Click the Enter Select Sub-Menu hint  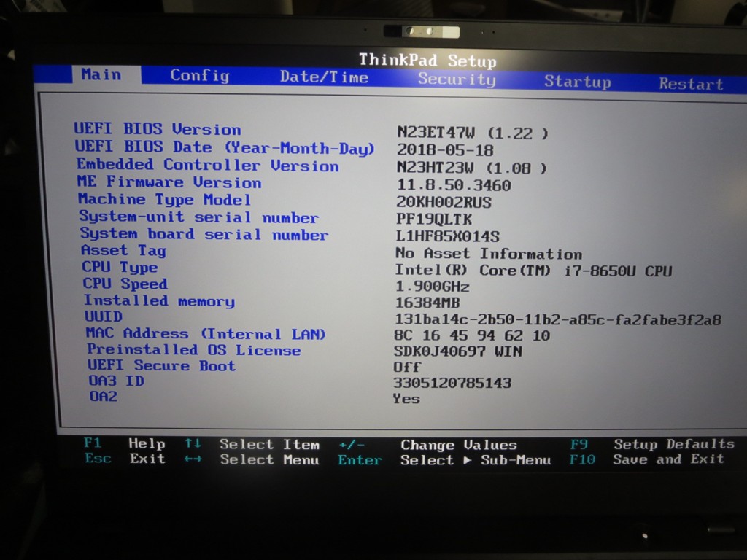pyautogui.click(x=444, y=460)
